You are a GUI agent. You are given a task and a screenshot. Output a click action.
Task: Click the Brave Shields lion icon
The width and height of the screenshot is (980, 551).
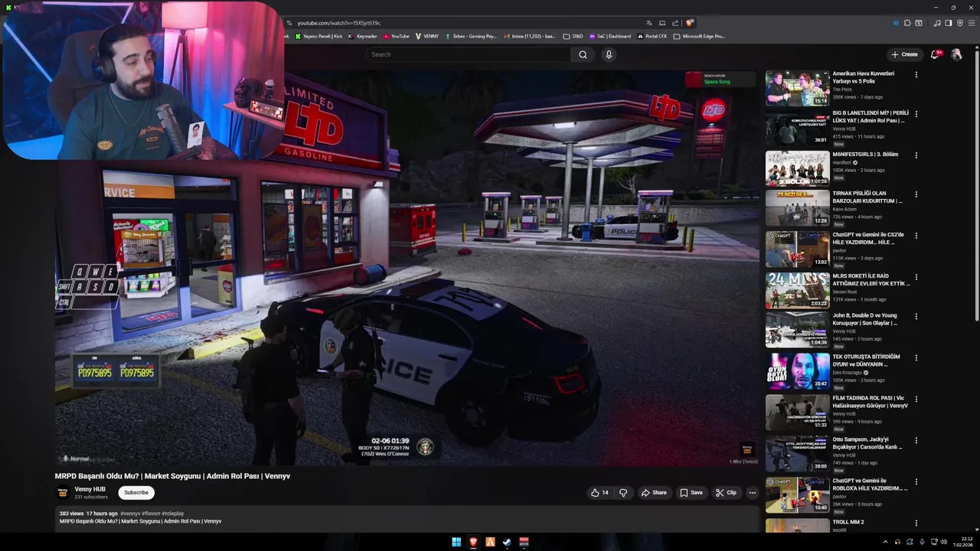point(690,23)
